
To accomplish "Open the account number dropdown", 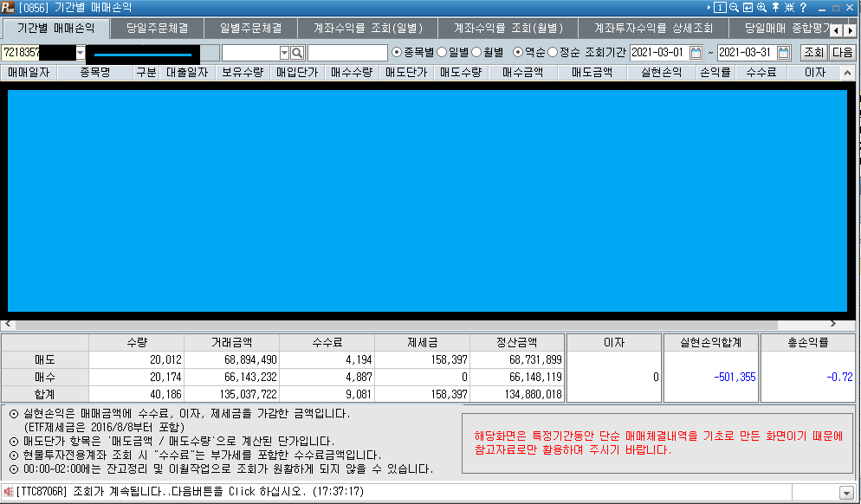I will click(81, 53).
